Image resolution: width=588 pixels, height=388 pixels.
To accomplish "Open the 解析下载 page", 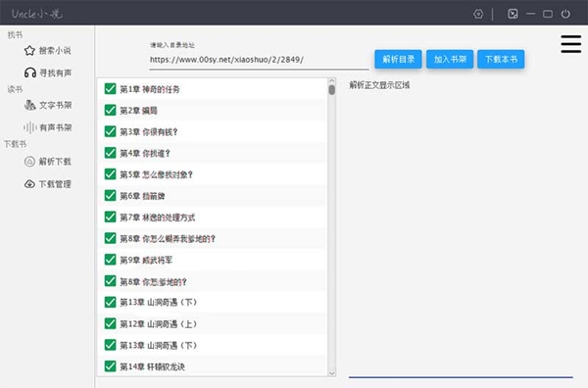I will click(x=48, y=162).
